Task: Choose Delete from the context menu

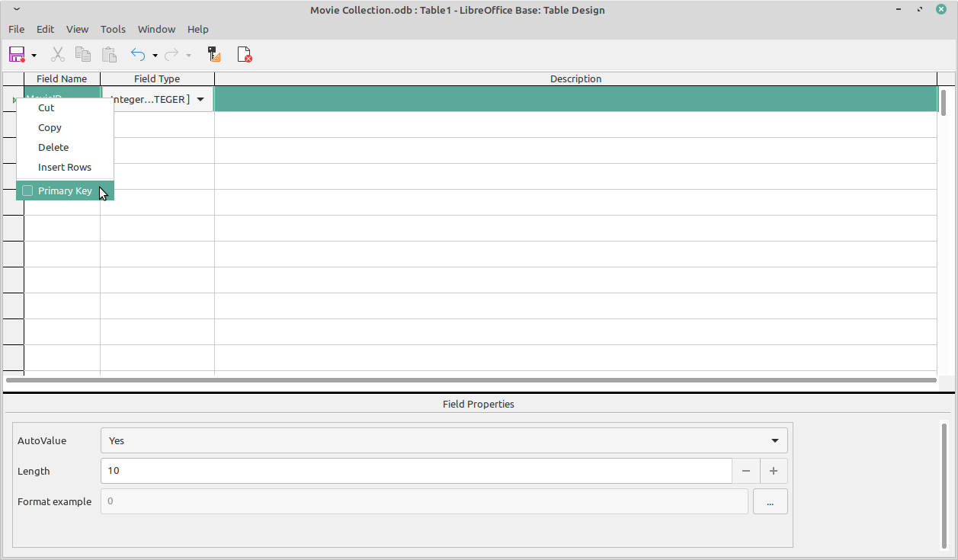Action: pos(53,147)
